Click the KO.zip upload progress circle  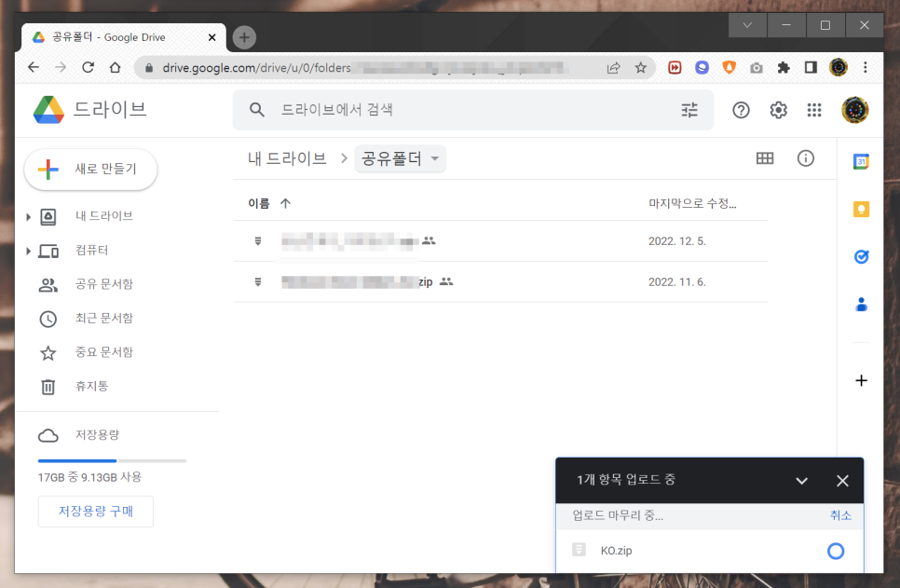(835, 552)
